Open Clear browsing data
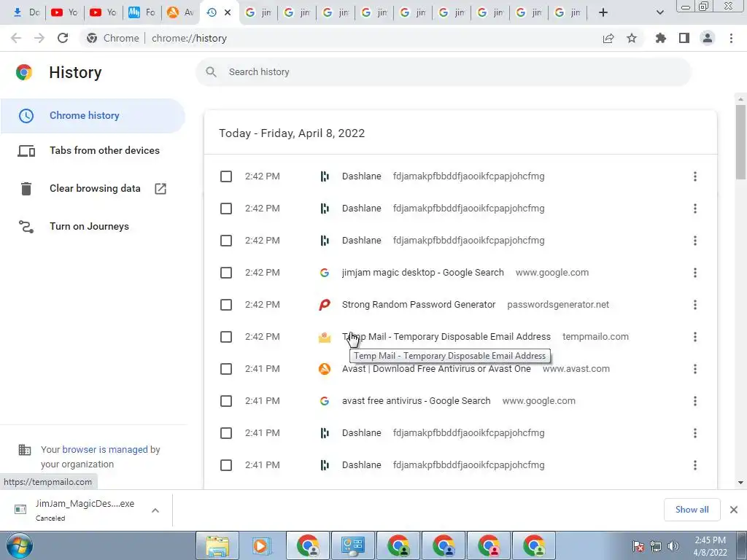The image size is (747, 560). pyautogui.click(x=93, y=189)
